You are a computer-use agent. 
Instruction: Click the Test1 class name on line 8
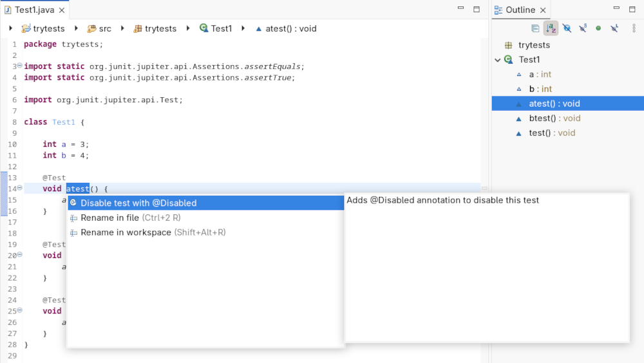point(64,122)
